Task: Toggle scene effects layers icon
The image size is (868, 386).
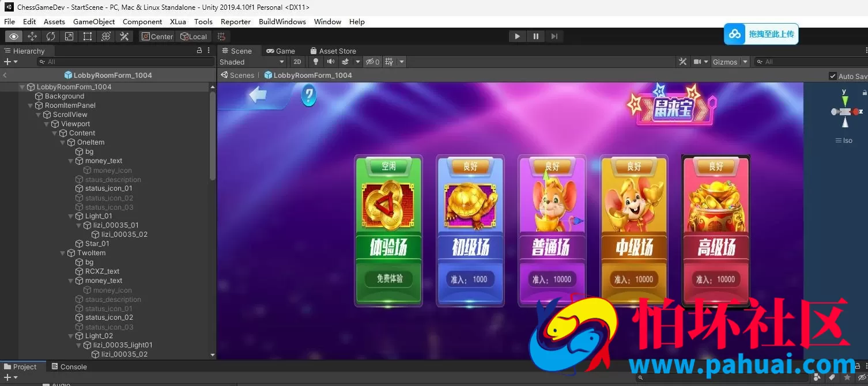Action: [x=345, y=62]
